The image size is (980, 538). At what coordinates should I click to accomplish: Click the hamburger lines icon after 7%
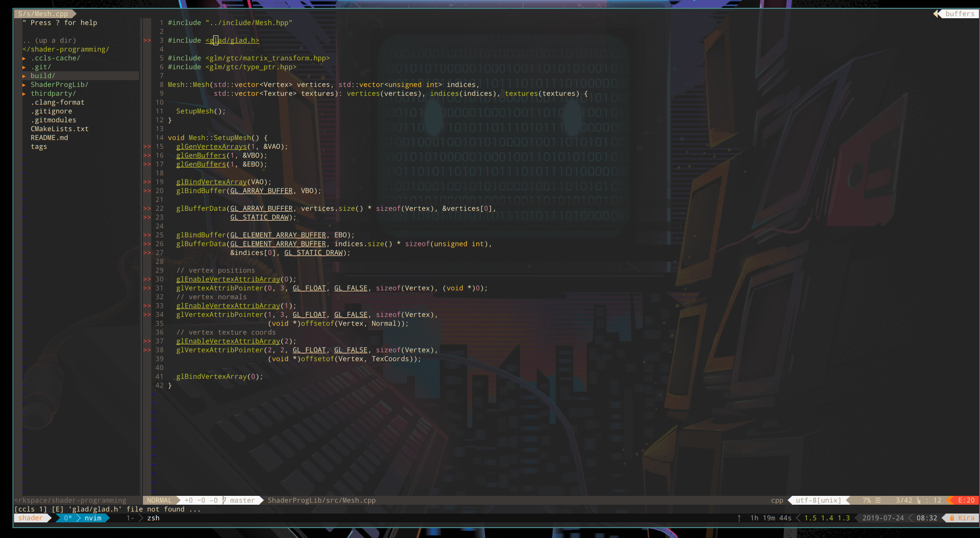click(x=878, y=501)
